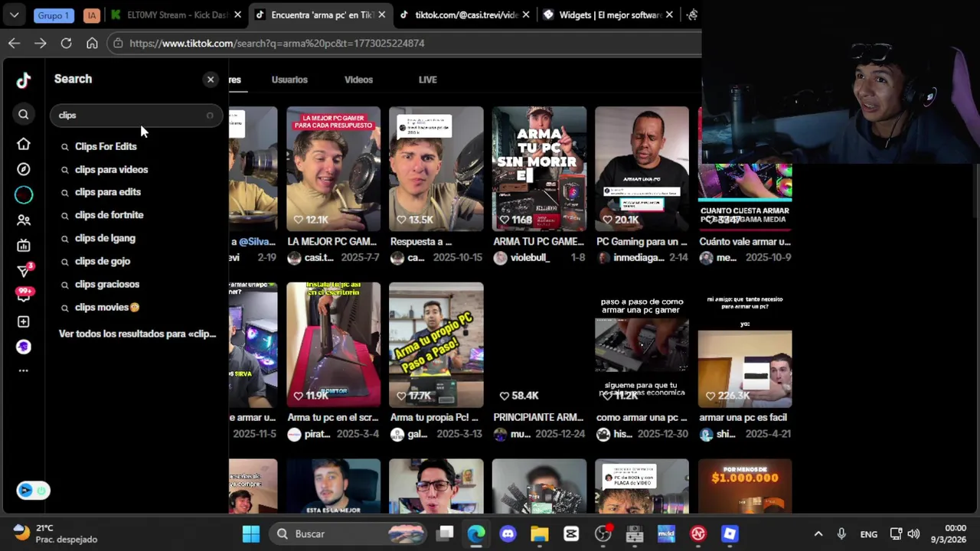The height and width of the screenshot is (551, 980).
Task: Select suggestion 'clips de lgang'
Action: coord(105,238)
